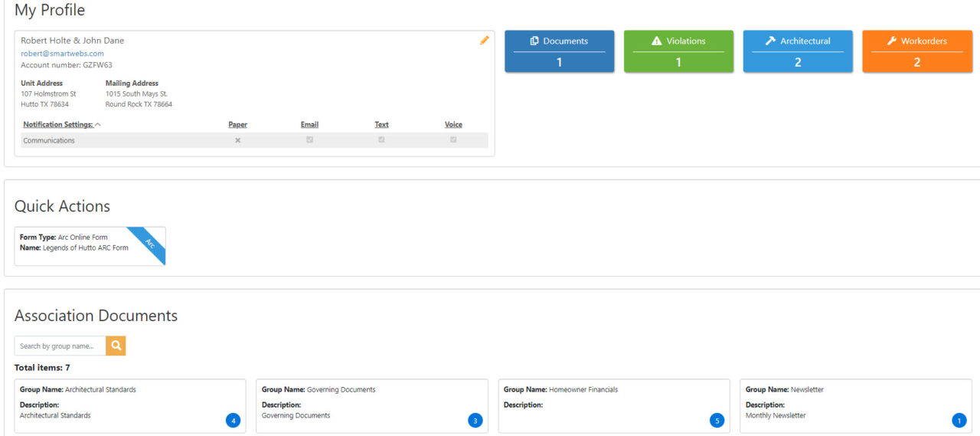980x436 pixels.
Task: Toggle the Communications Email checkbox
Action: [x=309, y=140]
